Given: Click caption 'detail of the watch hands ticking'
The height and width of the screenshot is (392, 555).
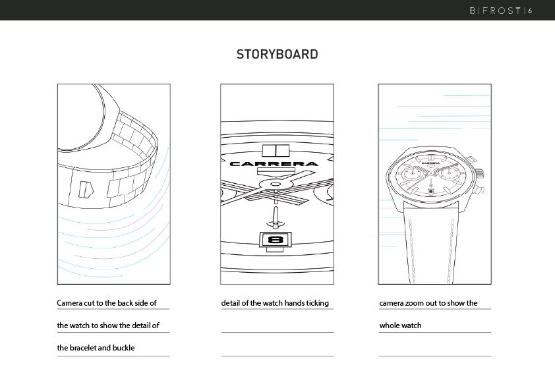Looking at the screenshot, I should [x=275, y=303].
